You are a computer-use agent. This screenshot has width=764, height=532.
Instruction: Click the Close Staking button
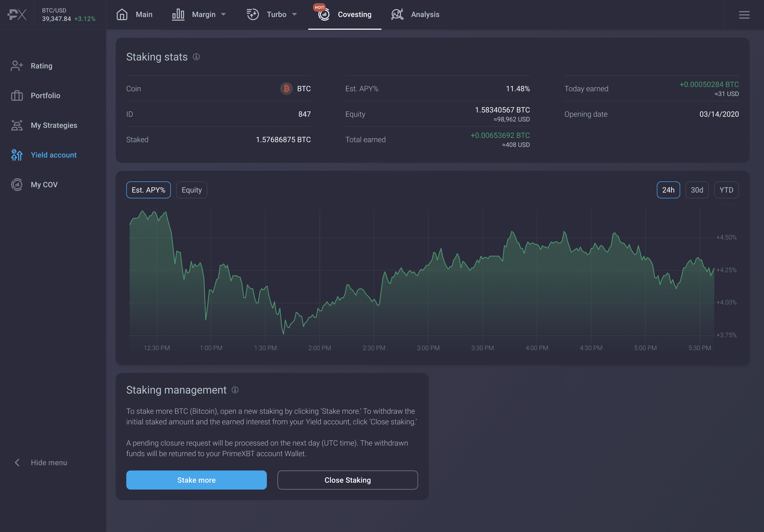tap(348, 480)
